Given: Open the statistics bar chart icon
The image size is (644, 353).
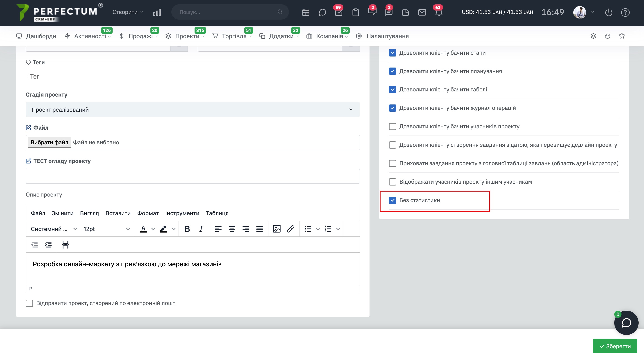Looking at the screenshot, I should (x=157, y=12).
